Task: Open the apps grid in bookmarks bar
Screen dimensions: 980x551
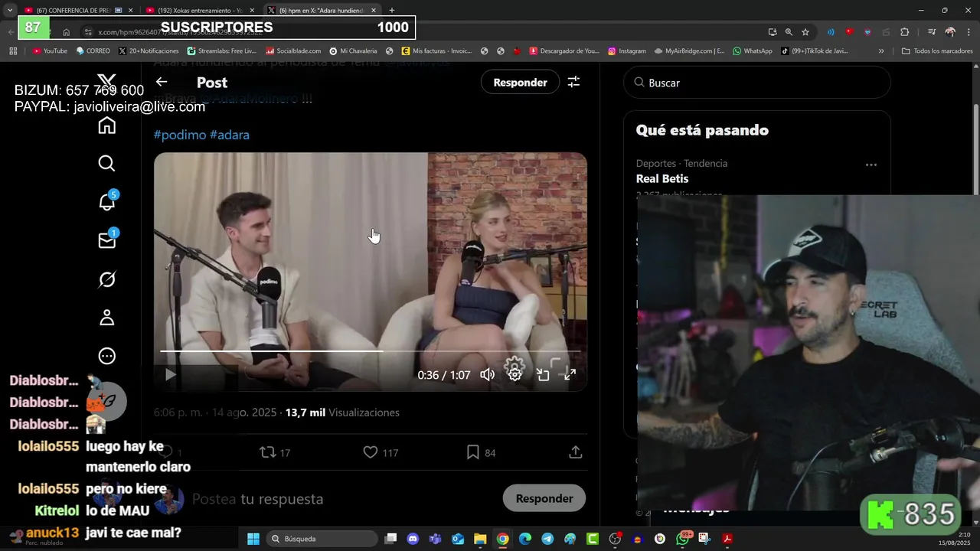Action: point(13,51)
